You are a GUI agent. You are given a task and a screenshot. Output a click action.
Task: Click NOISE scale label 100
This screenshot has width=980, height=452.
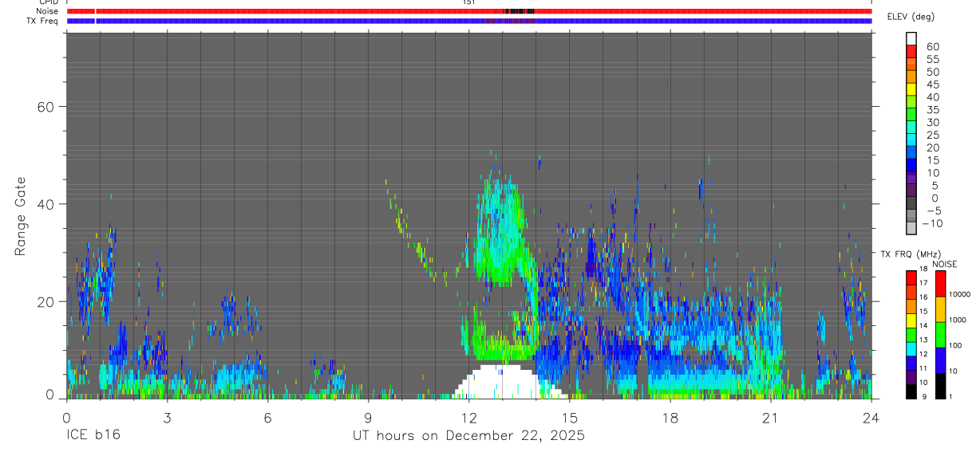tap(957, 346)
